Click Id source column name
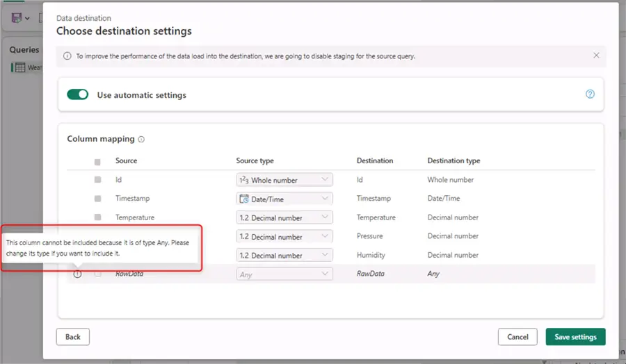Viewport: 626px width, 364px height. (118, 180)
